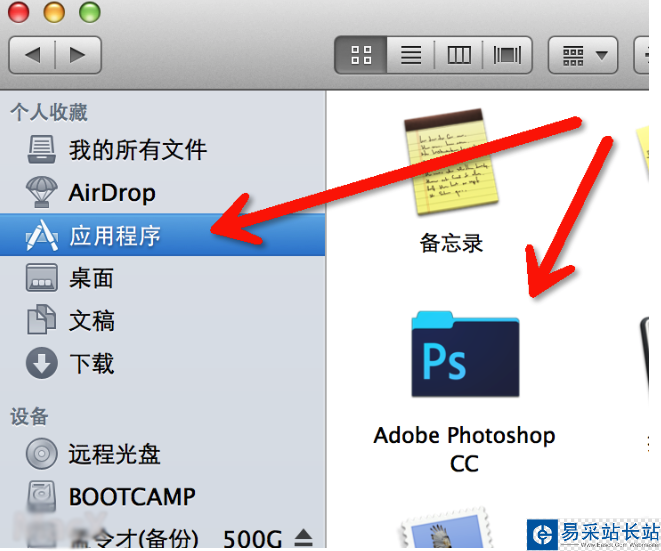Select 我的所有文件 in sidebar
Viewport: 661px width, 551px height.
[x=162, y=150]
